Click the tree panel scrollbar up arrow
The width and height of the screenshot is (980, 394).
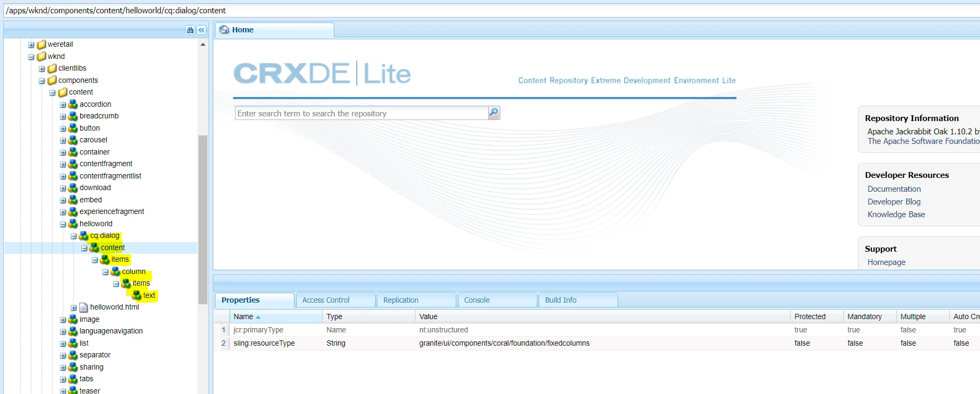point(203,45)
